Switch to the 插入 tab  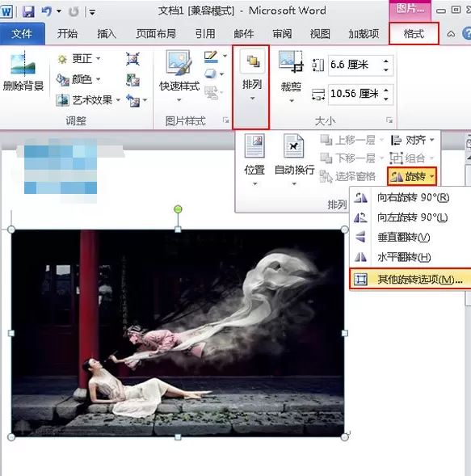pyautogui.click(x=107, y=34)
